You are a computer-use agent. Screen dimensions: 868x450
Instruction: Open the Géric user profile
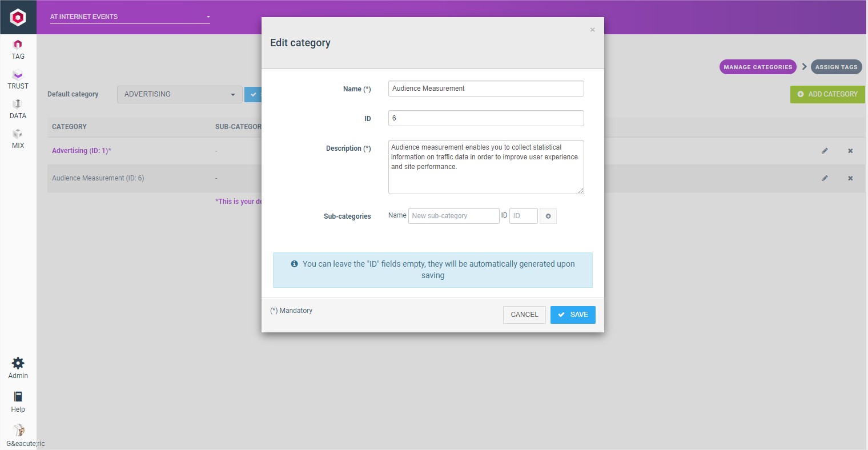pyautogui.click(x=18, y=434)
